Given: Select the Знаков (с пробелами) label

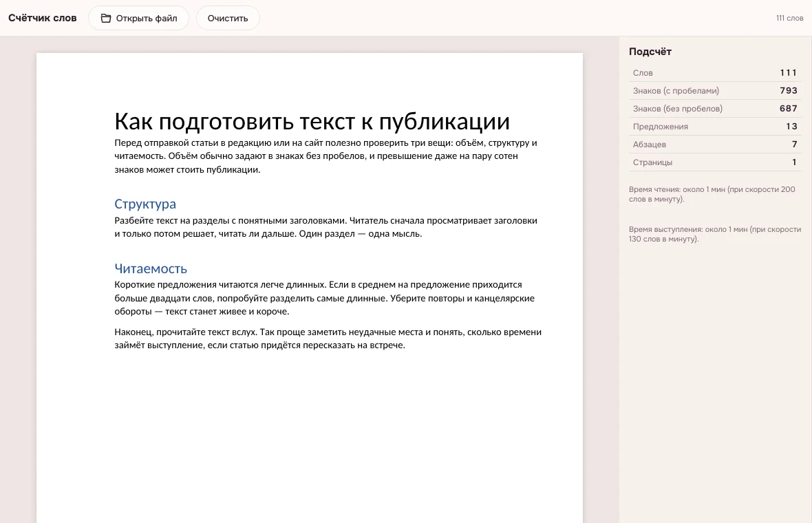Looking at the screenshot, I should 676,91.
